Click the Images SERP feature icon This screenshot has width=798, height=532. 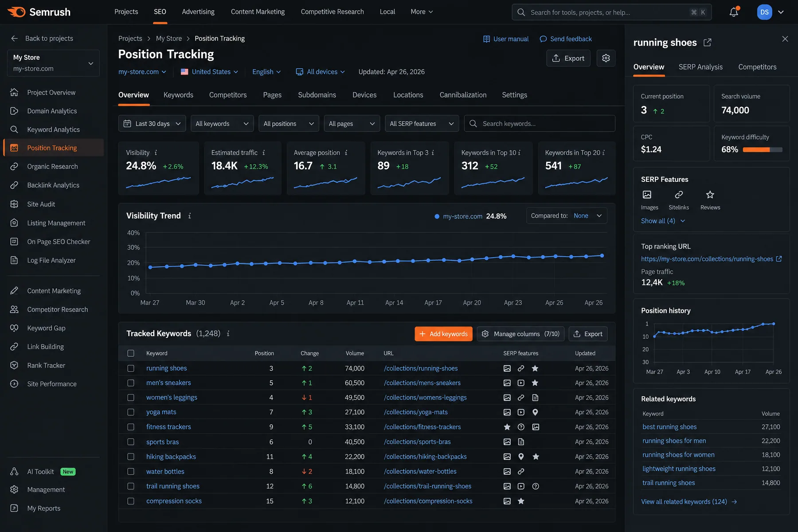coord(647,195)
